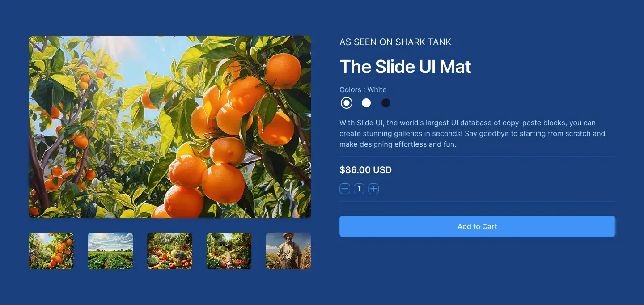Click the Colors : White label
This screenshot has width=644, height=305.
click(363, 89)
